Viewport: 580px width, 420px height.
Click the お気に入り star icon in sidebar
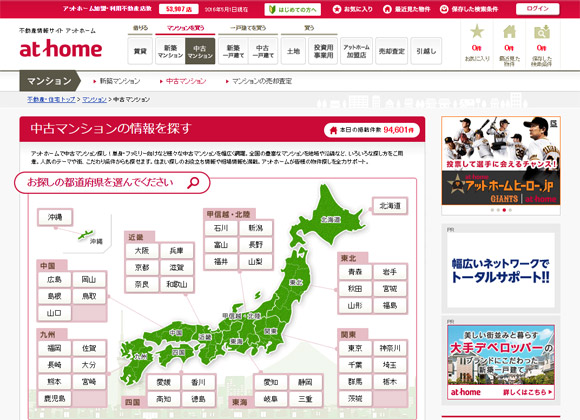tap(477, 31)
